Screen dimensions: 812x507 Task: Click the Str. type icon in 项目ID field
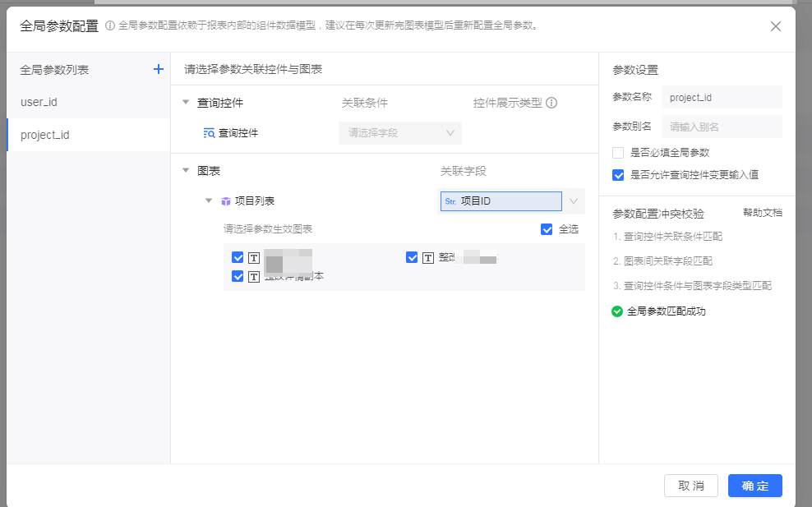pyautogui.click(x=450, y=201)
